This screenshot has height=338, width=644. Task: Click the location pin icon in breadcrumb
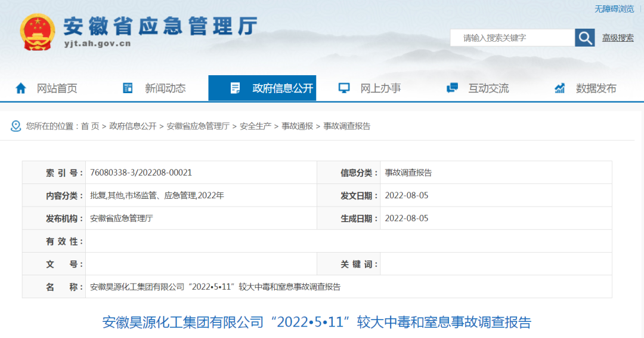(16, 126)
